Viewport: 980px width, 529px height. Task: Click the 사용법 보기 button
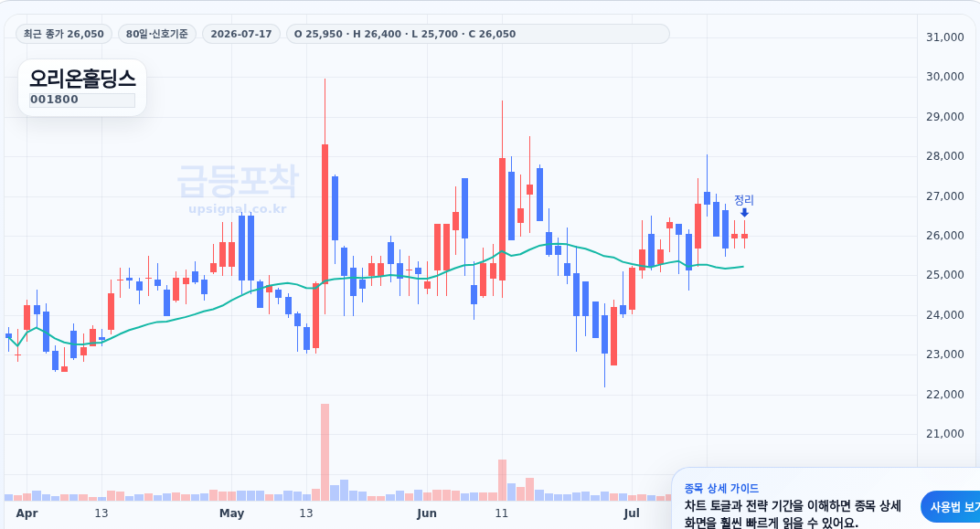(952, 506)
